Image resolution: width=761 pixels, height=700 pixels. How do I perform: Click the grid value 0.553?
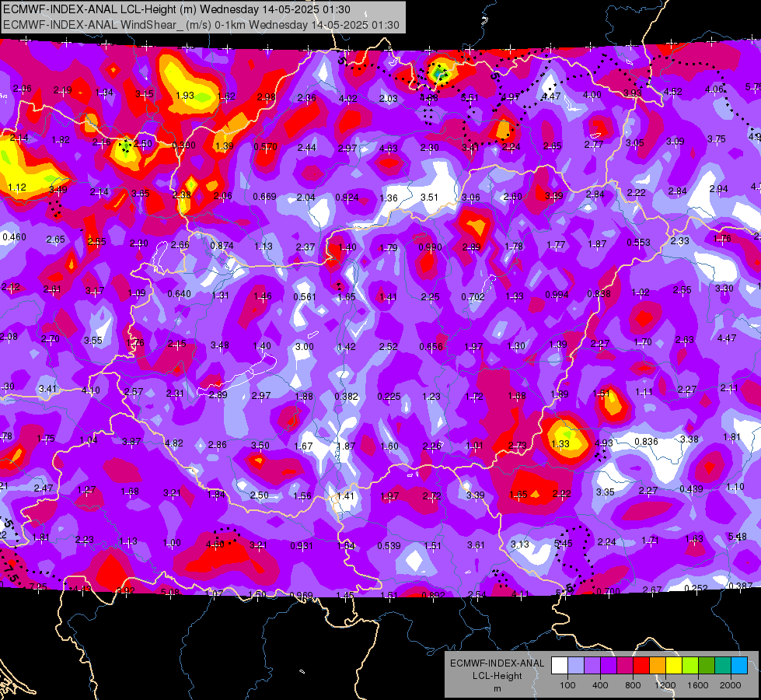[639, 243]
